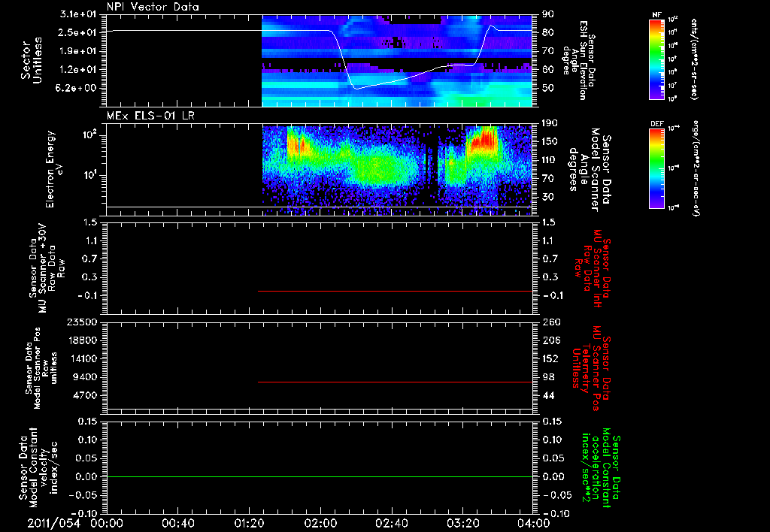Screen dimensions: 770x532
Task: Click the 00:40 time axis label
Action: tap(177, 523)
